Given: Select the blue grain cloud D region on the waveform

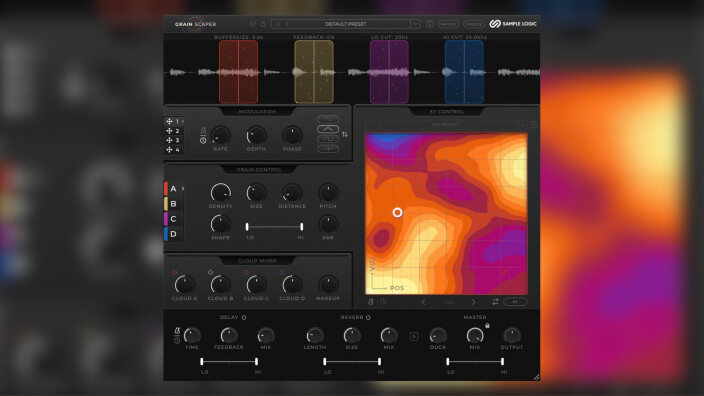Looking at the screenshot, I should click(464, 72).
